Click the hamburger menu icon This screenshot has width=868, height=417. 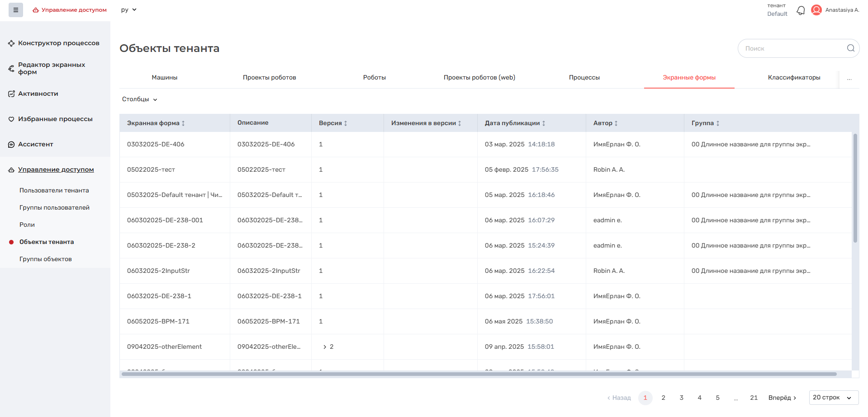tap(15, 10)
